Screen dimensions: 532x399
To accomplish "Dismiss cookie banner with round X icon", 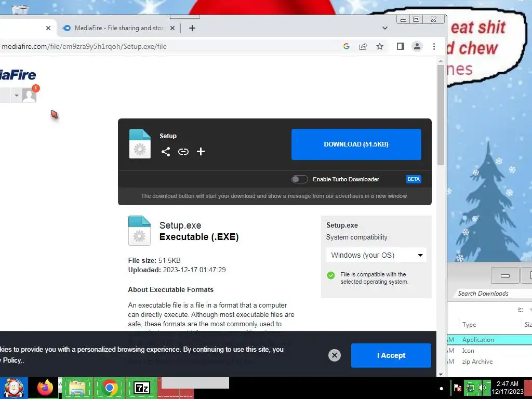I will [x=334, y=355].
